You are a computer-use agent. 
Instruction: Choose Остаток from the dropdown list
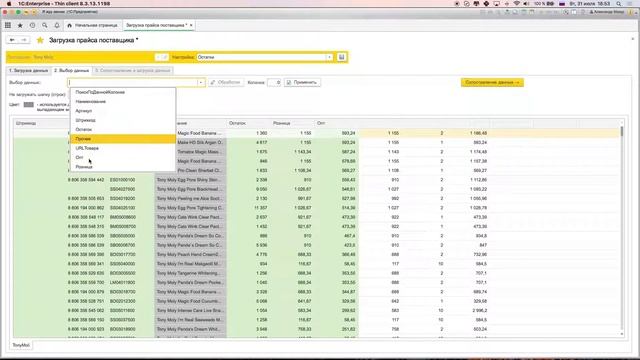(x=123, y=130)
